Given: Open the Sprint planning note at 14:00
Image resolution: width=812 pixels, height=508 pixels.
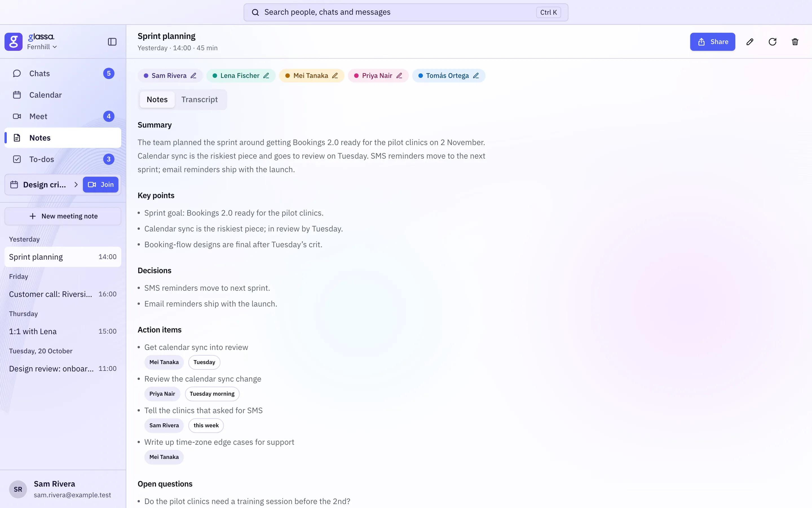Looking at the screenshot, I should (63, 257).
